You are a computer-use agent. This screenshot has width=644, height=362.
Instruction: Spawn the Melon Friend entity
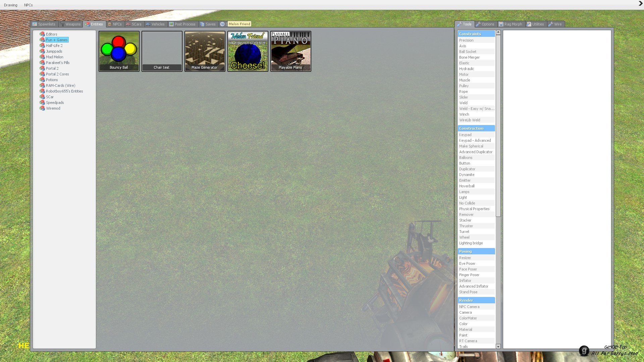point(248,51)
